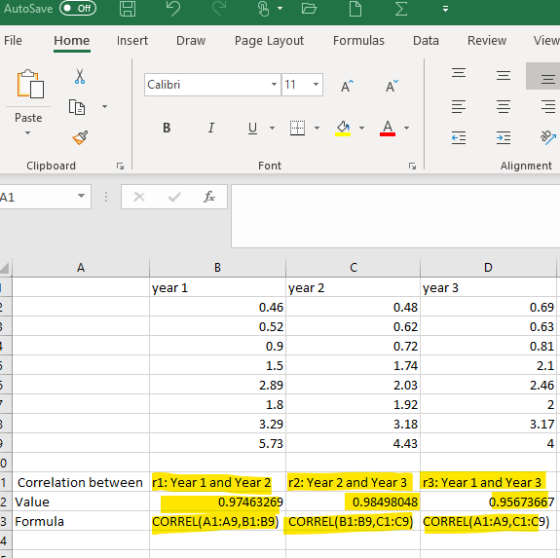This screenshot has width=560, height=558.
Task: Click the Redo arrow icon
Action: [x=219, y=9]
